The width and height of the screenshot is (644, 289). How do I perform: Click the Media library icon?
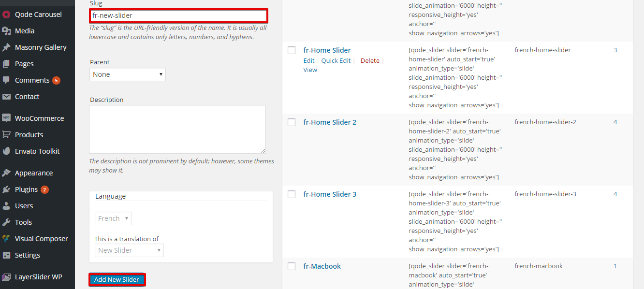point(6,31)
